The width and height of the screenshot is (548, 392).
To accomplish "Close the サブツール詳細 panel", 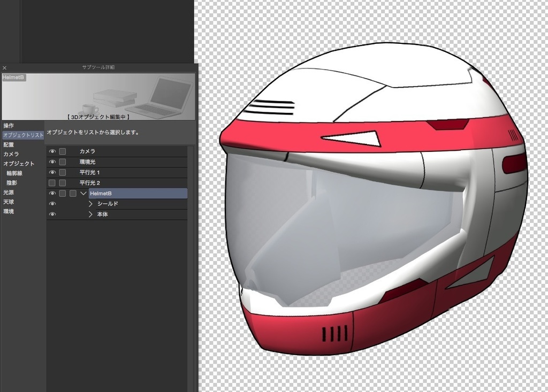I will 4,68.
